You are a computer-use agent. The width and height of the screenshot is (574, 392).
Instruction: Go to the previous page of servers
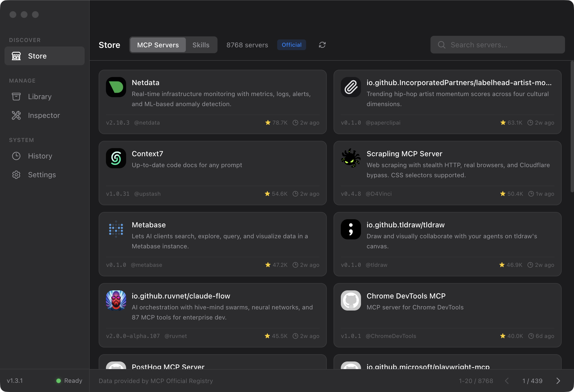507,381
